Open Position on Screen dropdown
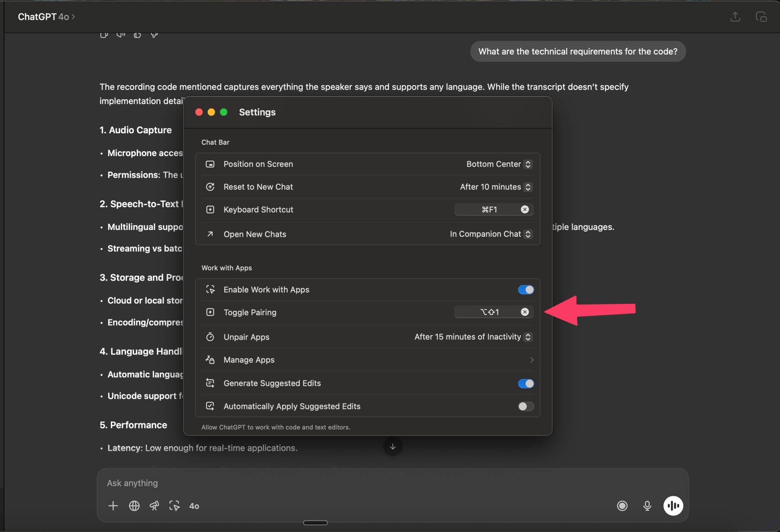The height and width of the screenshot is (532, 780). click(x=499, y=164)
